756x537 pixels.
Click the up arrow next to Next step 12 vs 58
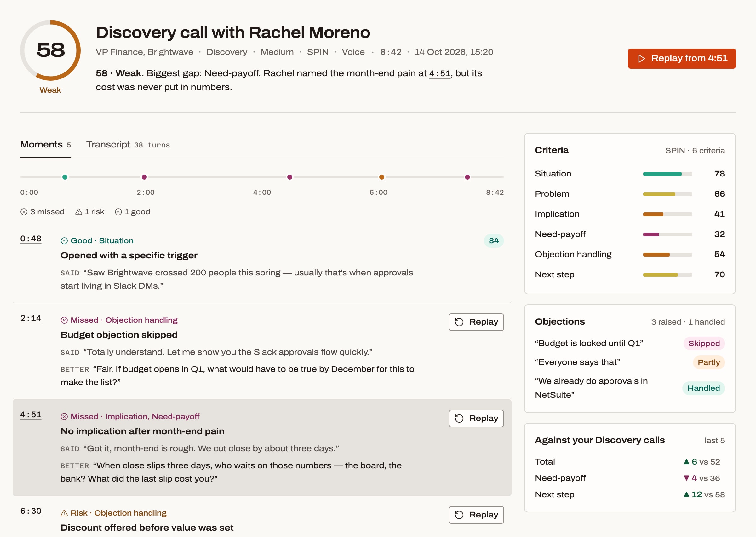[x=686, y=494]
